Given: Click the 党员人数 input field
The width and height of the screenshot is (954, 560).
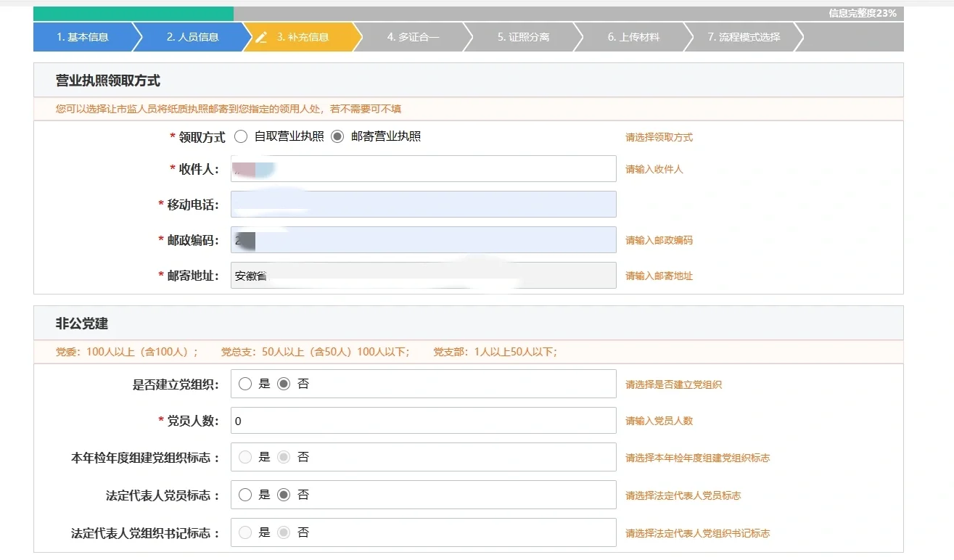Looking at the screenshot, I should point(423,421).
